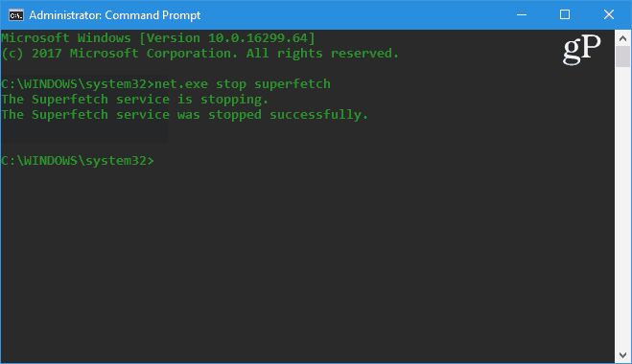Click the vertical scrollbar thumb
The image size is (632, 364).
point(622,57)
